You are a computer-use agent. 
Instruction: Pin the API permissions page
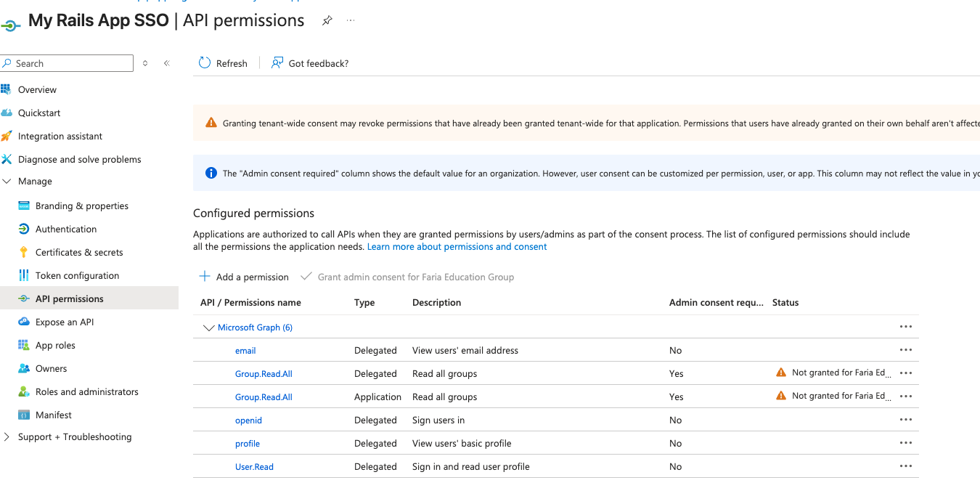tap(327, 21)
